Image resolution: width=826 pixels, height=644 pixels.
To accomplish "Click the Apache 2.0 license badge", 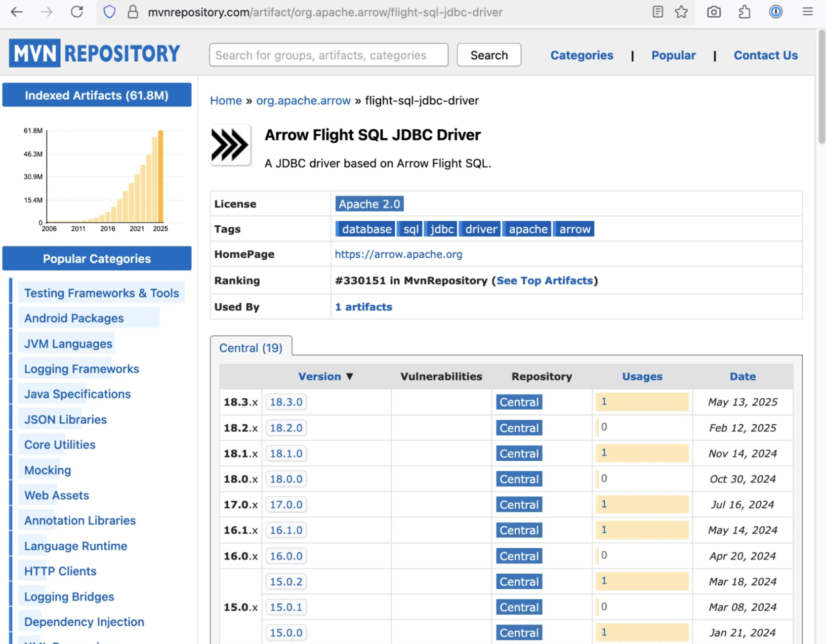I will click(x=369, y=204).
